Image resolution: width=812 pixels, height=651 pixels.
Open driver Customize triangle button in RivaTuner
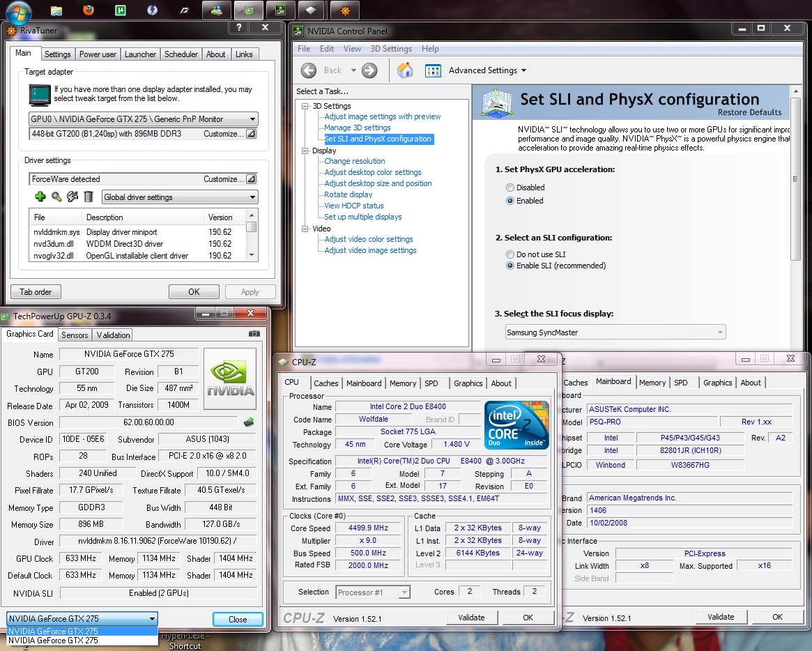251,179
